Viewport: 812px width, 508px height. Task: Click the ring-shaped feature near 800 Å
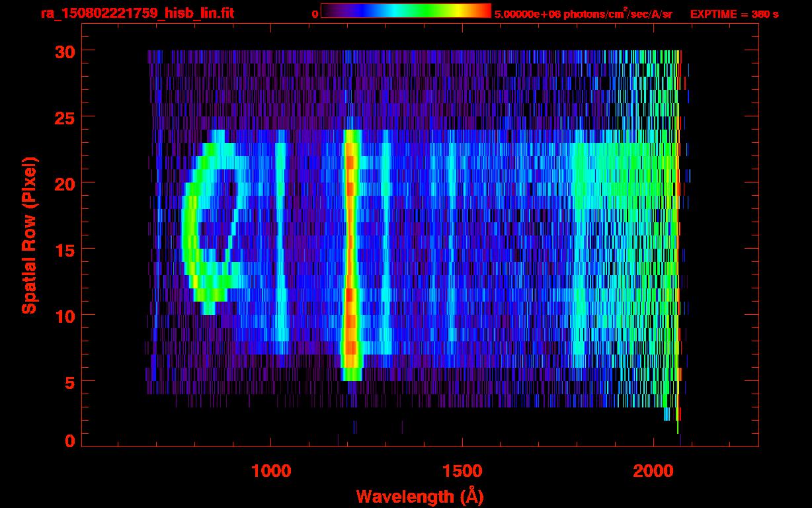(213, 222)
